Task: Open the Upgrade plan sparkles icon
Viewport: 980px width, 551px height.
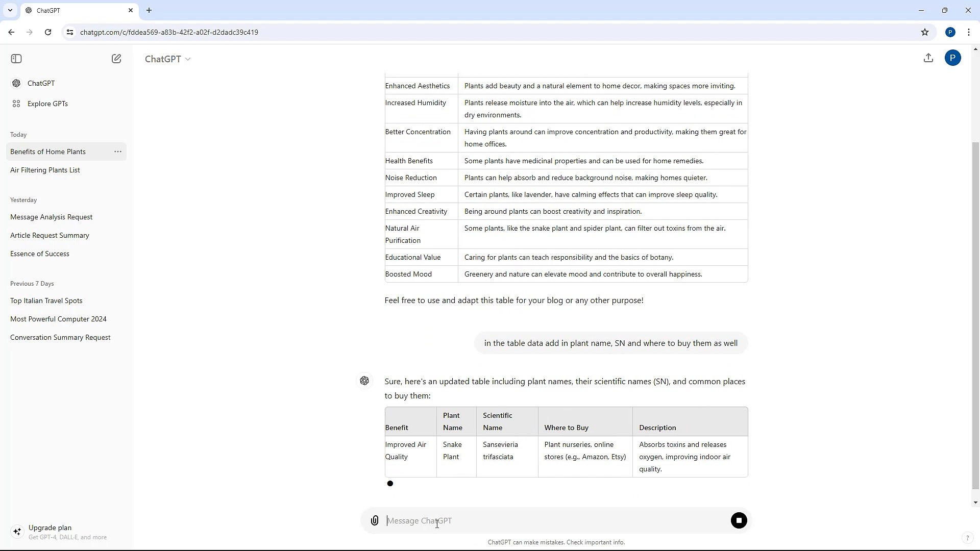Action: pyautogui.click(x=17, y=531)
